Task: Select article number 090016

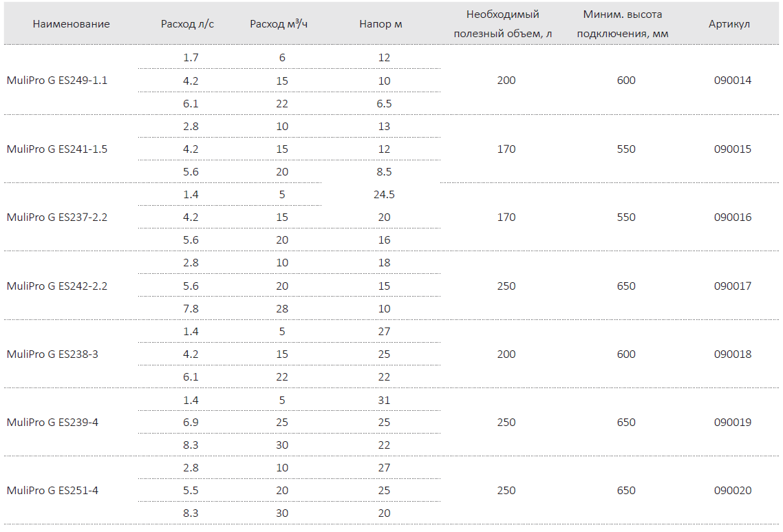Action: pyautogui.click(x=733, y=217)
